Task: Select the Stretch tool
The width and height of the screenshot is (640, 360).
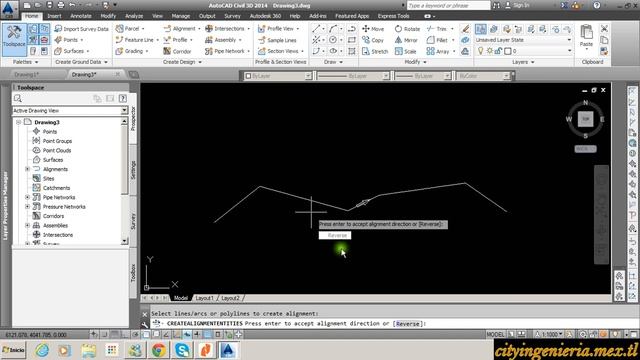Action: point(375,51)
